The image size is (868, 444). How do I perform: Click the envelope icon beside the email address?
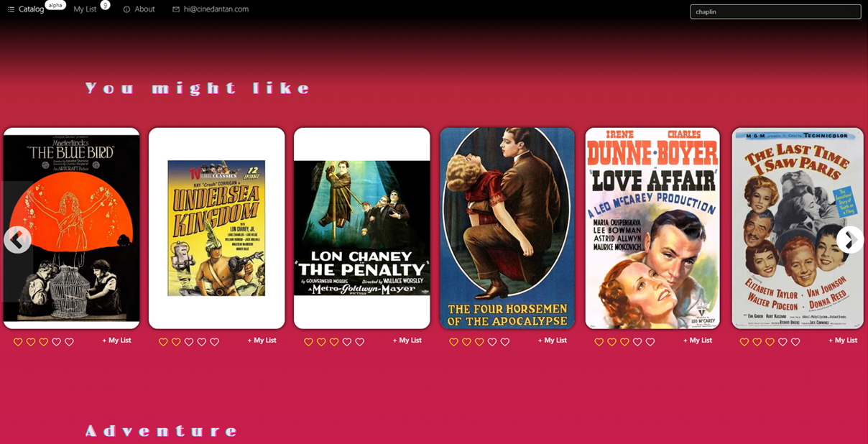pyautogui.click(x=176, y=9)
